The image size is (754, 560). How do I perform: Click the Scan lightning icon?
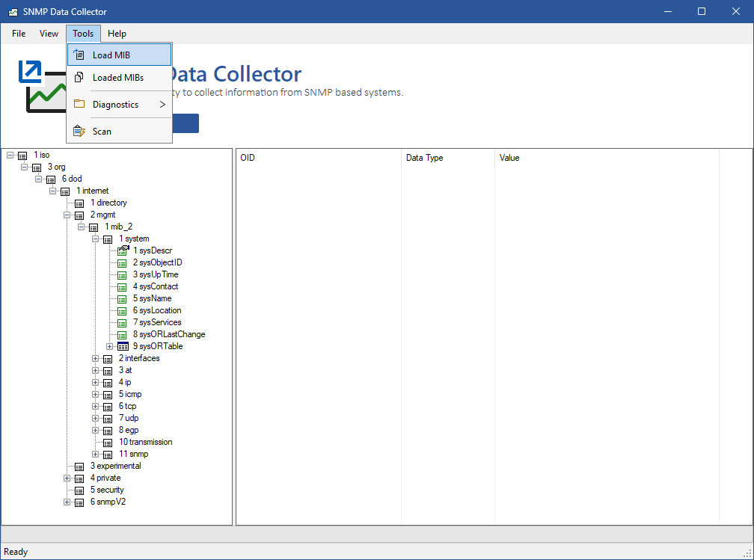[x=79, y=131]
